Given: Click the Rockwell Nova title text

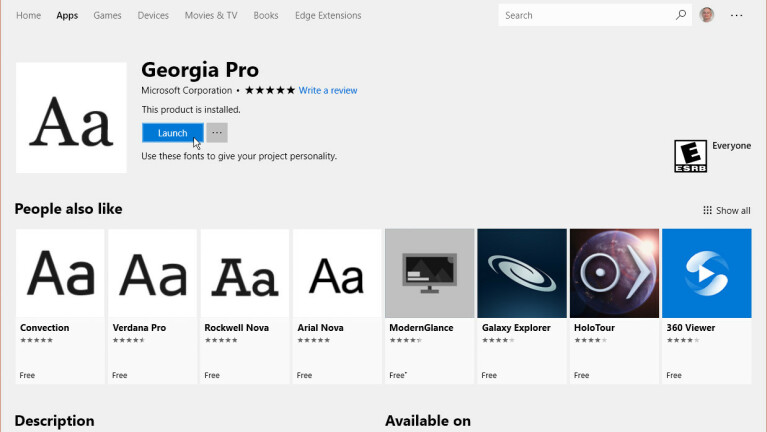Looking at the screenshot, I should click(x=237, y=328).
